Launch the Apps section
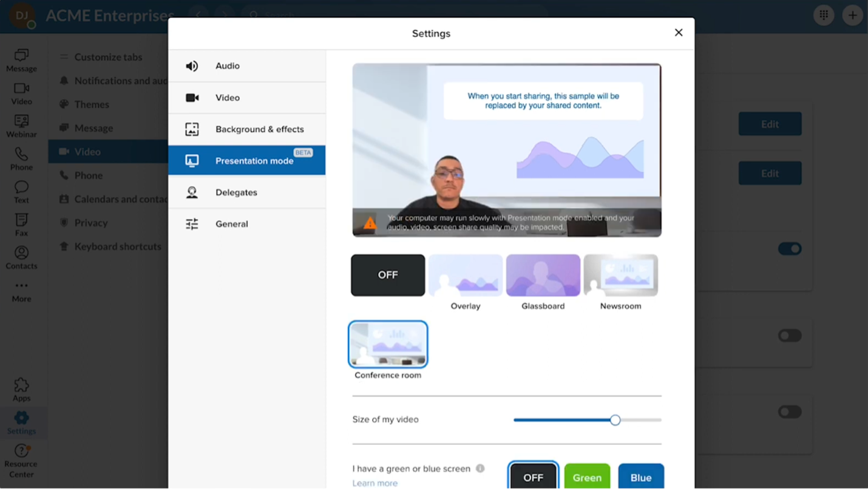This screenshot has width=868, height=491. pos(21,388)
